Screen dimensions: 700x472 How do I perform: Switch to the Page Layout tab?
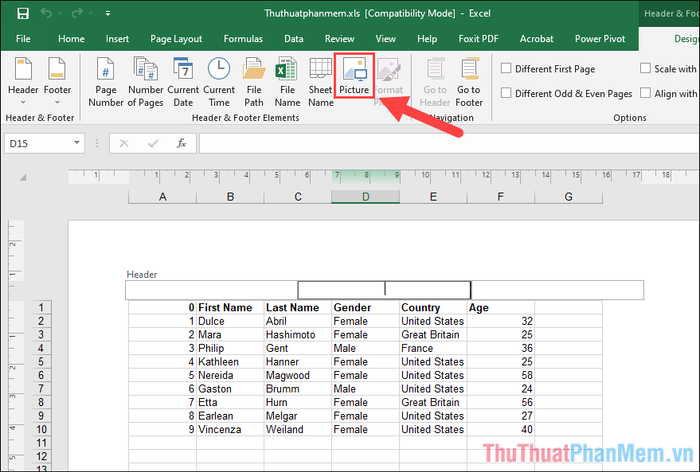point(176,39)
